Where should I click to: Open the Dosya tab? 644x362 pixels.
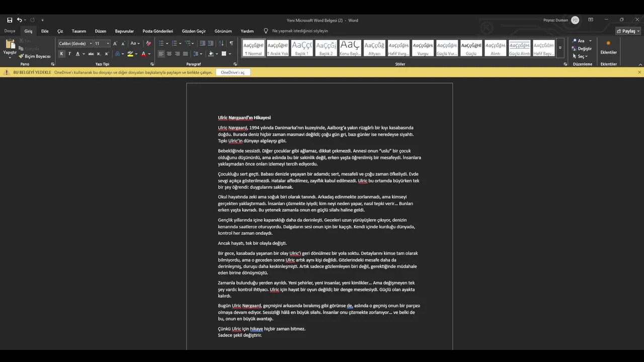coord(10,31)
